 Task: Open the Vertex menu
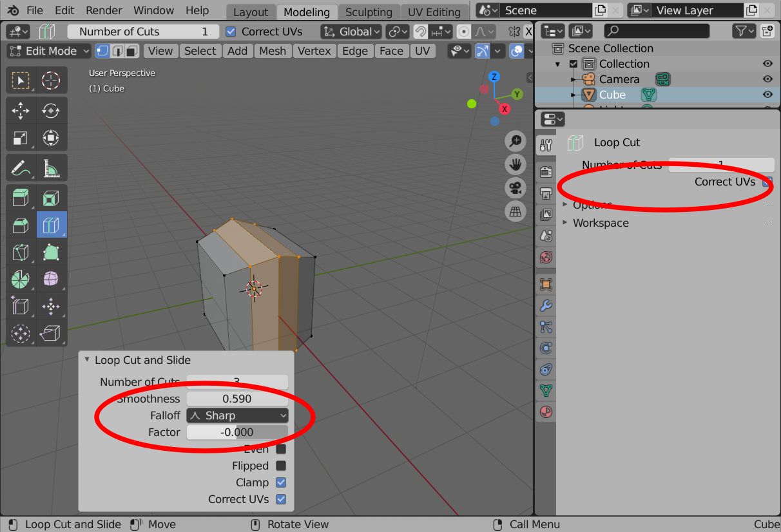(314, 51)
